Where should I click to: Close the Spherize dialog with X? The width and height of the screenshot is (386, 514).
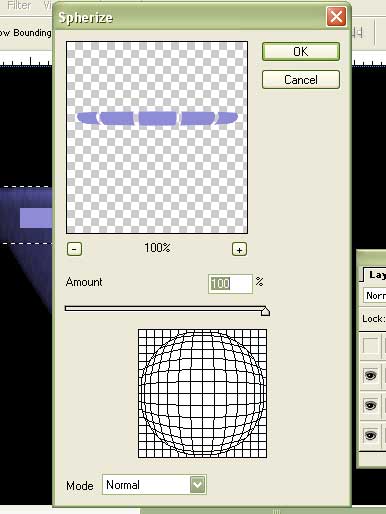pyautogui.click(x=336, y=16)
